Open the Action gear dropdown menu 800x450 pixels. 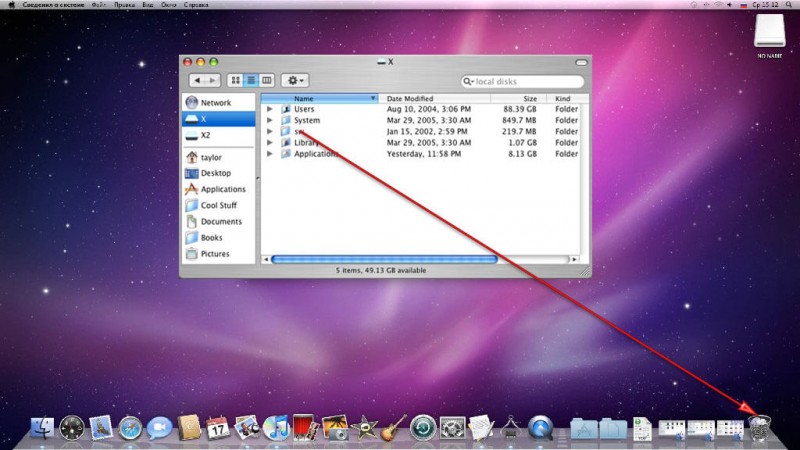click(295, 80)
